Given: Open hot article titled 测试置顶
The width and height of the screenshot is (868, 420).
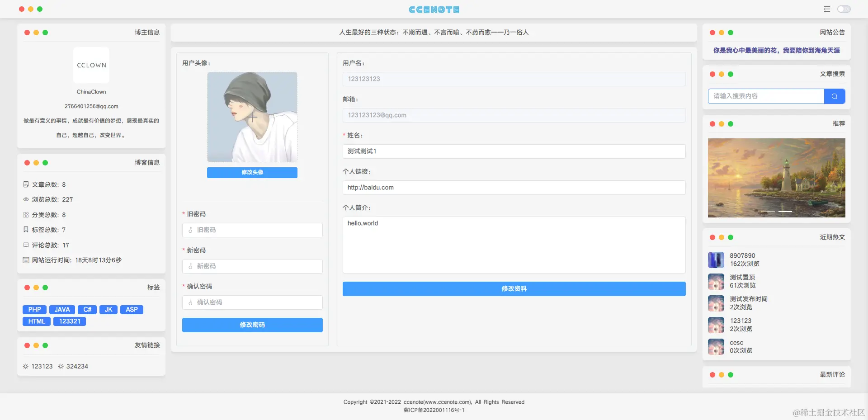Looking at the screenshot, I should click(x=742, y=278).
